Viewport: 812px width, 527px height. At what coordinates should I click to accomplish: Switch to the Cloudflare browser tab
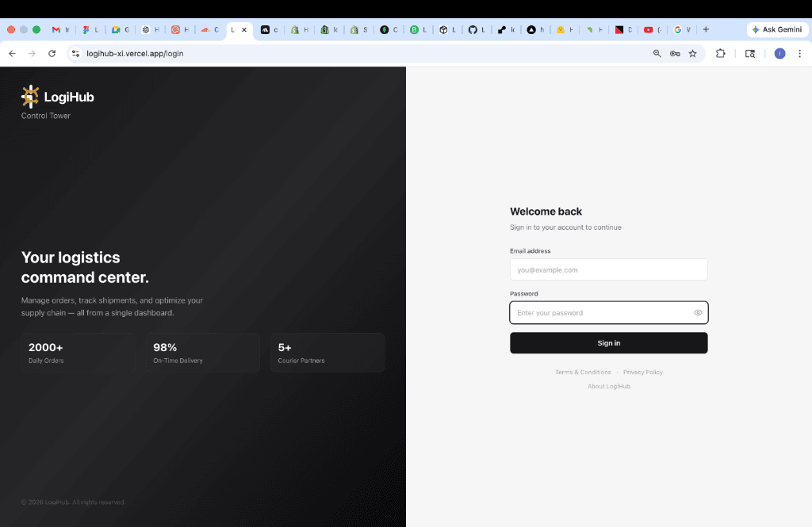click(210, 30)
